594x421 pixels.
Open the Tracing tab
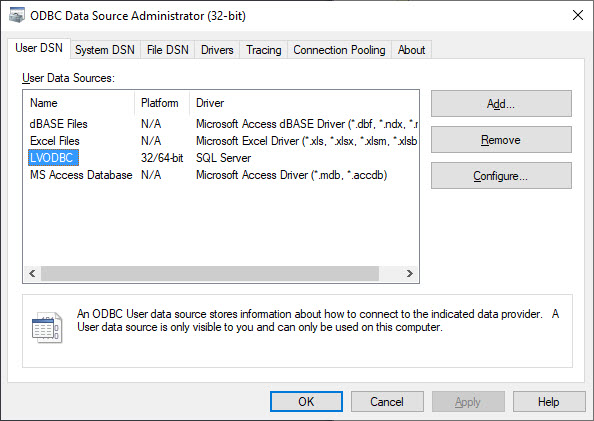point(264,50)
